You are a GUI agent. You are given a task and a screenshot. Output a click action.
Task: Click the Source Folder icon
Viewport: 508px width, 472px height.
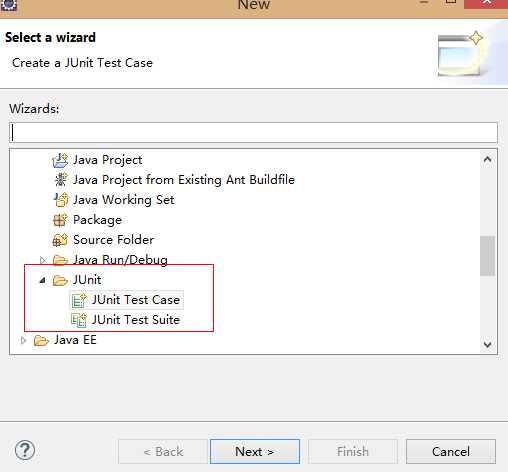60,240
